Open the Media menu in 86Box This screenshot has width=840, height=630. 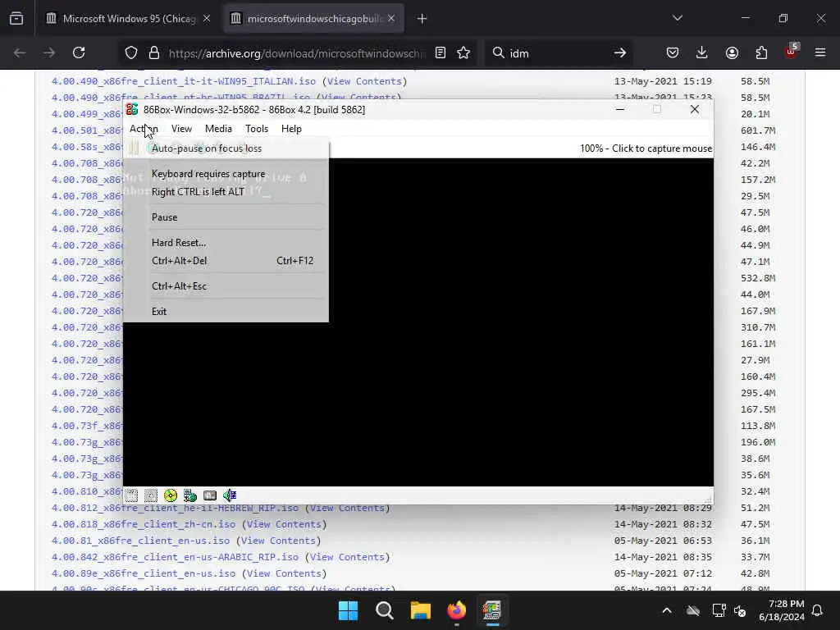coord(218,129)
